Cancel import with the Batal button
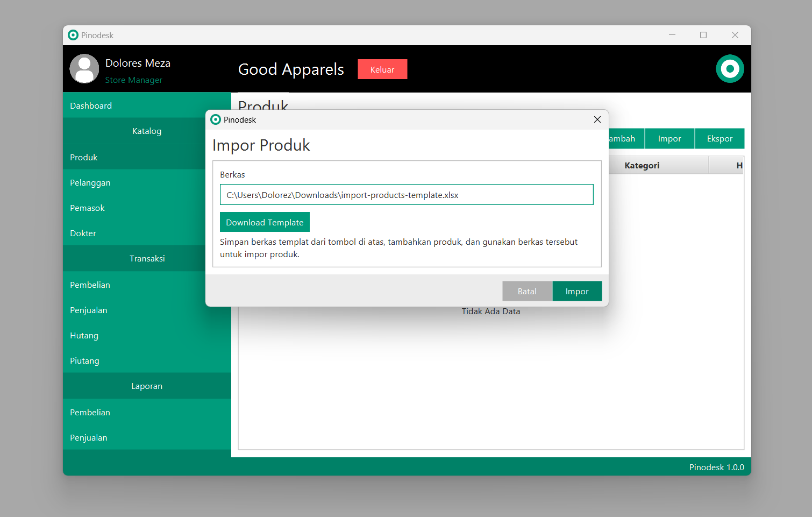The width and height of the screenshot is (812, 517). [x=526, y=291]
